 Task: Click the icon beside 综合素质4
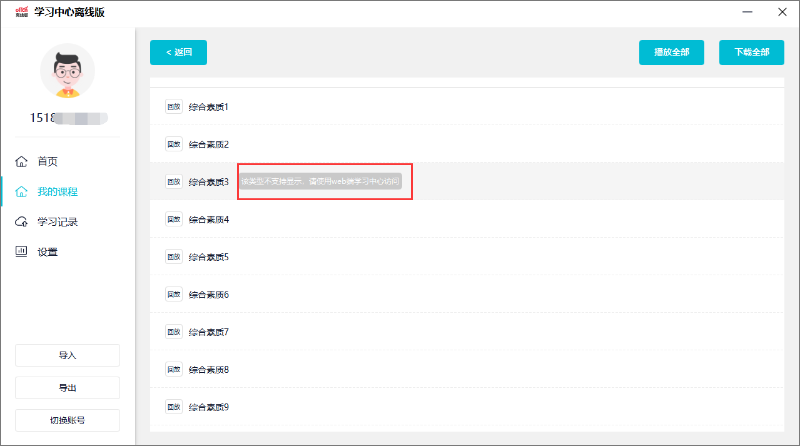coord(173,219)
